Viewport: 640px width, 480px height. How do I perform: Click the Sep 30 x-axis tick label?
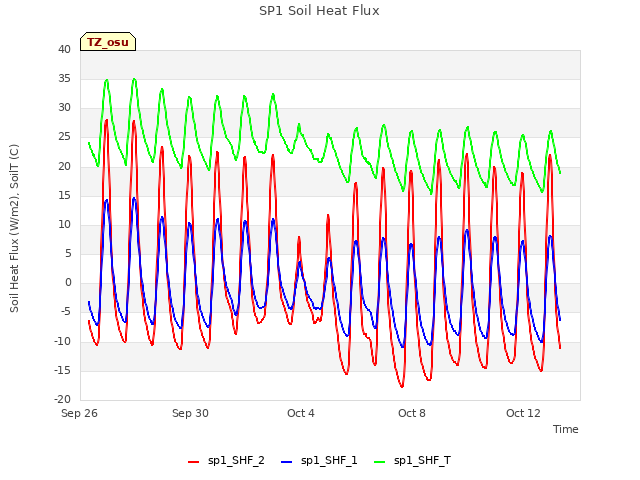190,413
